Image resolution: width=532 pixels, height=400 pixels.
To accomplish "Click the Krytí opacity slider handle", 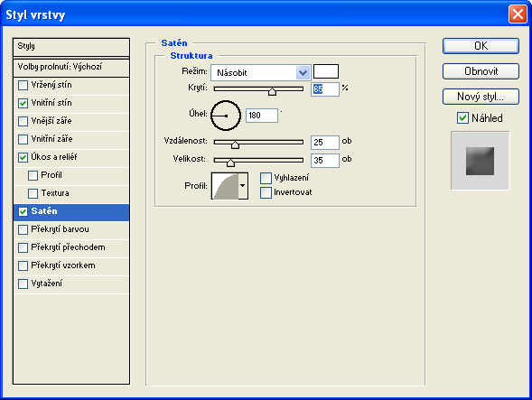I will point(272,91).
